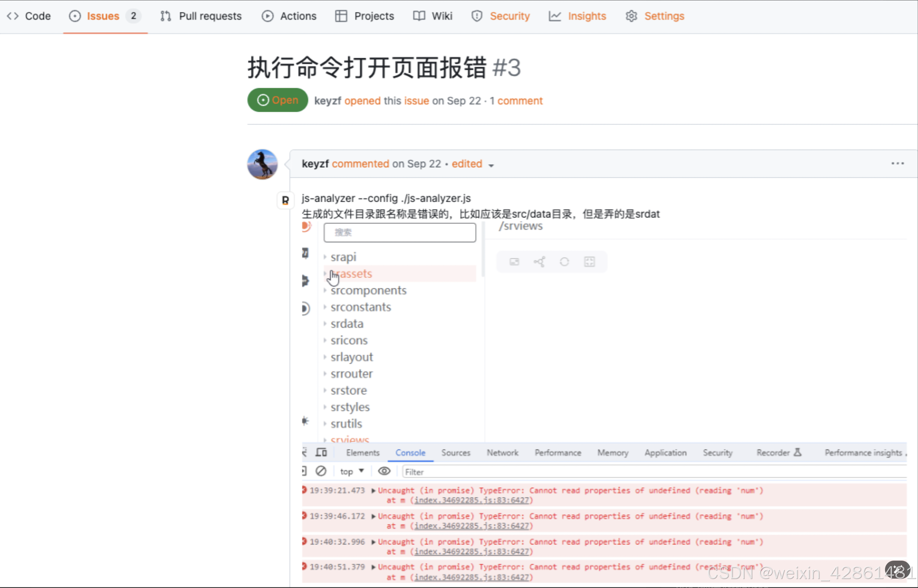Select DevTools Console tab
The width and height of the screenshot is (918, 588).
click(x=410, y=453)
